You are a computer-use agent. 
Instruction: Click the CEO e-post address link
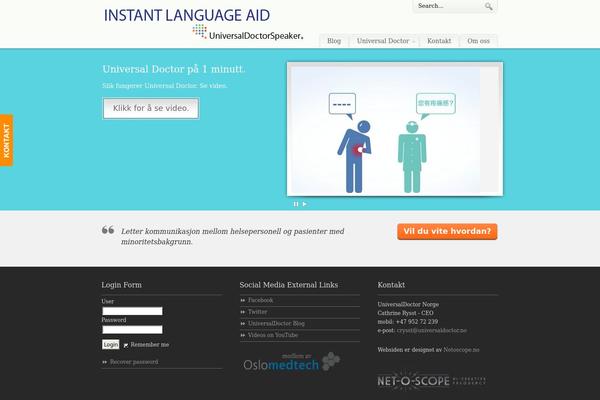click(432, 330)
